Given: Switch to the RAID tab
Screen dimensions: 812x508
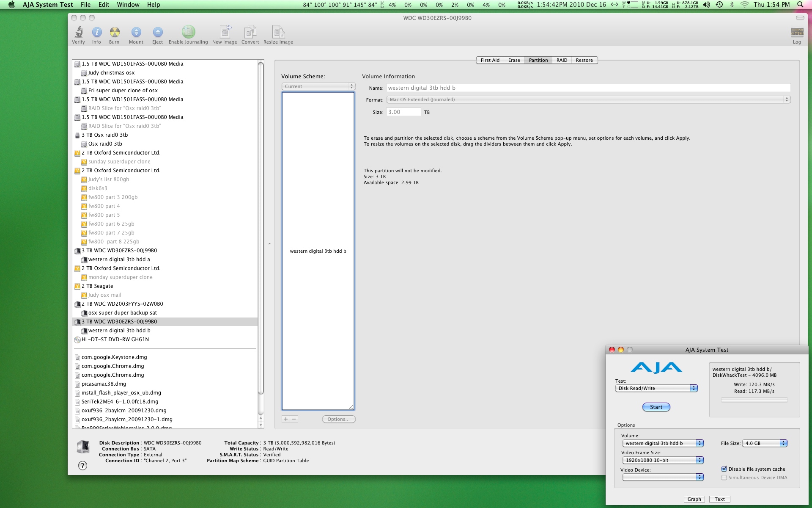Looking at the screenshot, I should (x=562, y=60).
